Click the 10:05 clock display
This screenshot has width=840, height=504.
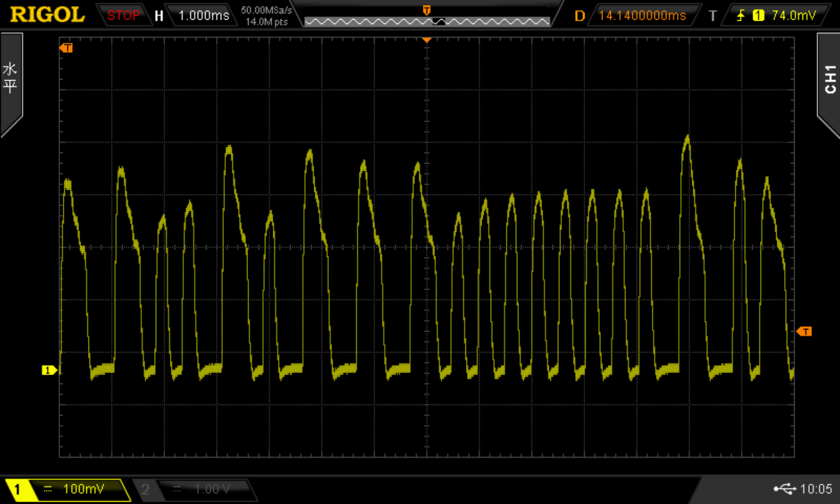point(816,489)
